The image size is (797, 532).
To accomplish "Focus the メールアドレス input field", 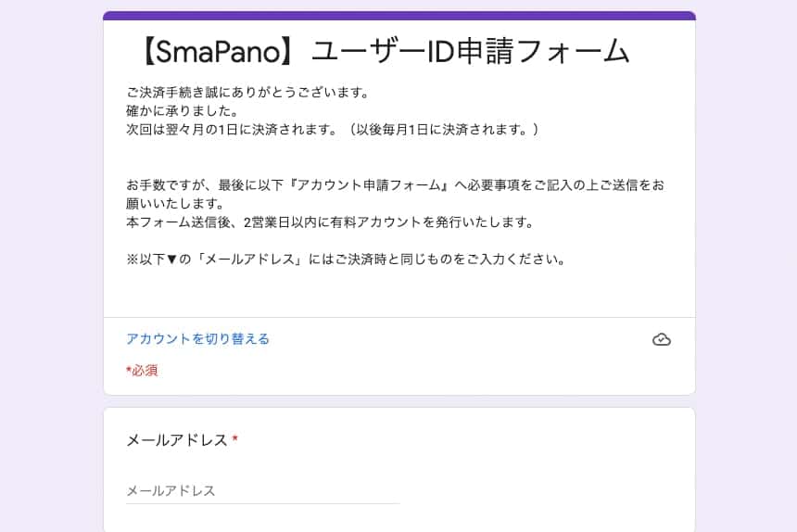I will (x=262, y=491).
